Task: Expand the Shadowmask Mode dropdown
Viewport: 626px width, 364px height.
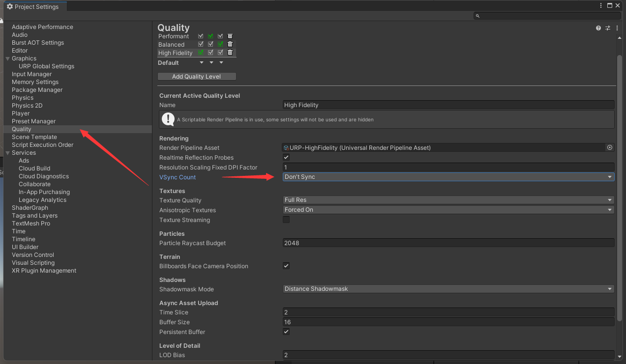Action: point(448,289)
